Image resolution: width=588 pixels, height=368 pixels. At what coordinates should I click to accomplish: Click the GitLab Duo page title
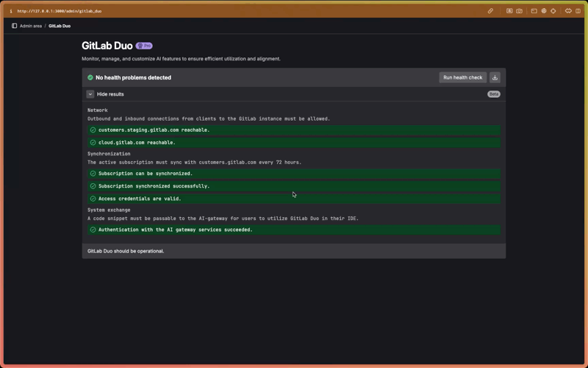click(107, 46)
